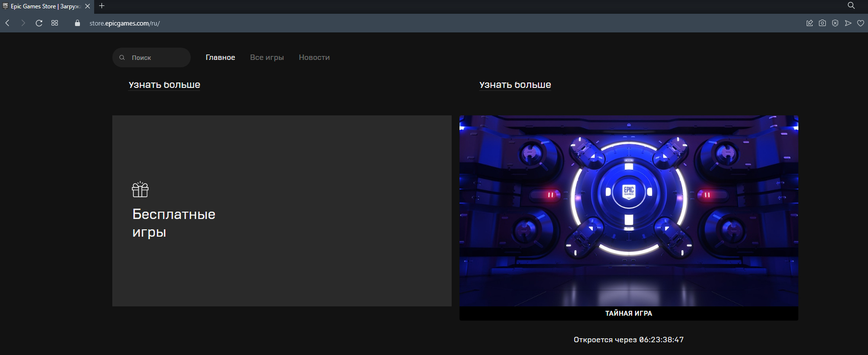Close the Epic Games Store tab
This screenshot has width=868, height=355.
[87, 6]
